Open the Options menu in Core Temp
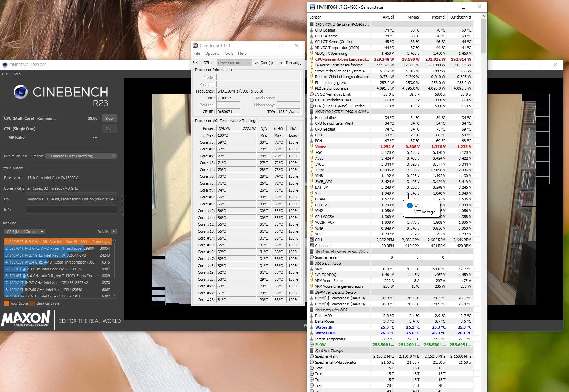This screenshot has width=569, height=392. (x=212, y=53)
